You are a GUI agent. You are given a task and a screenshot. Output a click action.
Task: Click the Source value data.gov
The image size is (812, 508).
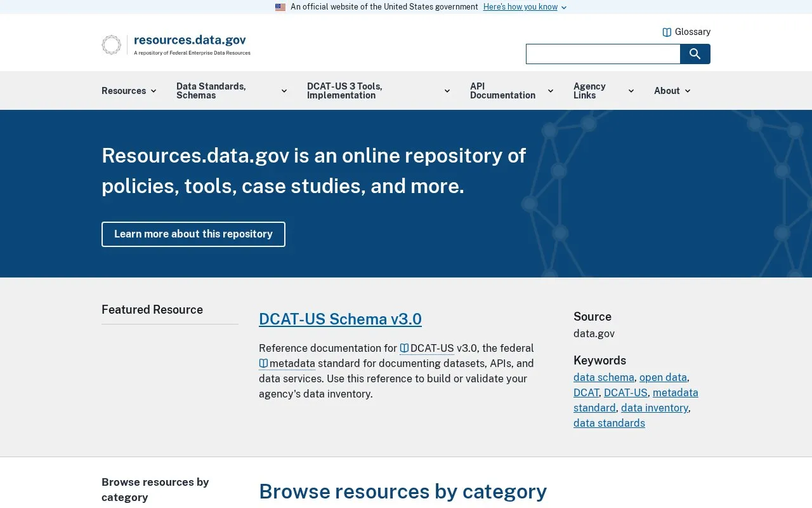click(x=594, y=333)
